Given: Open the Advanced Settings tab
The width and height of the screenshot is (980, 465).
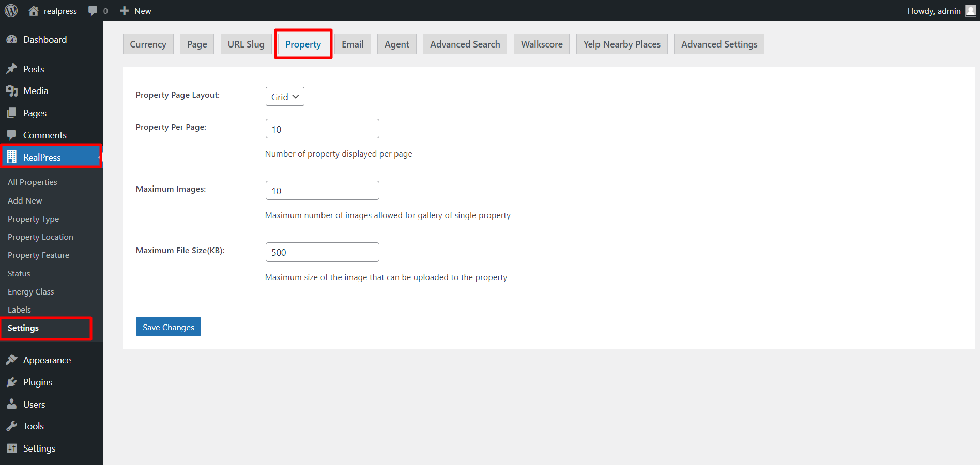Looking at the screenshot, I should pos(719,44).
